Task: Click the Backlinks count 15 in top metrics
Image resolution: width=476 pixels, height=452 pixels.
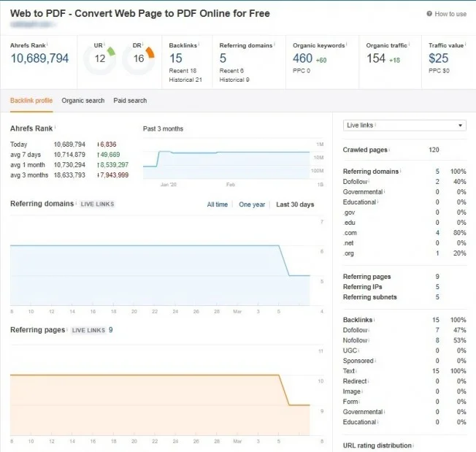Action: (176, 58)
